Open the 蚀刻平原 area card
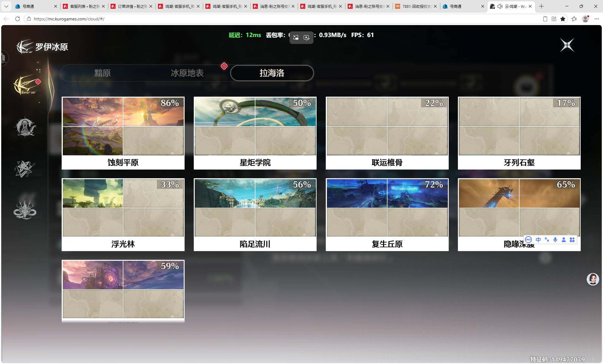This screenshot has height=364, width=603. (123, 133)
